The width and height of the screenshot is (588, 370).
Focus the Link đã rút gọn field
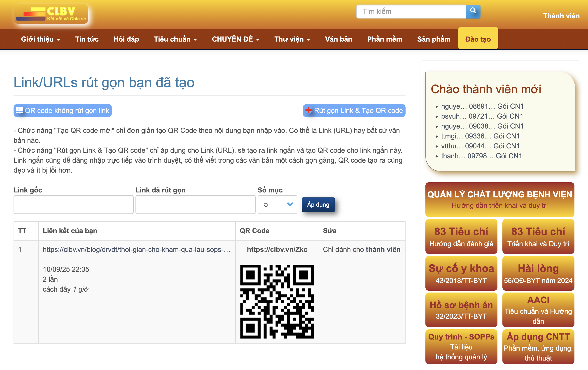coord(195,204)
